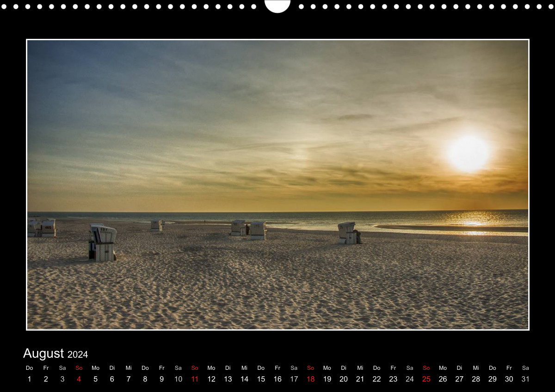Select day 26 in the calendar

[443, 379]
